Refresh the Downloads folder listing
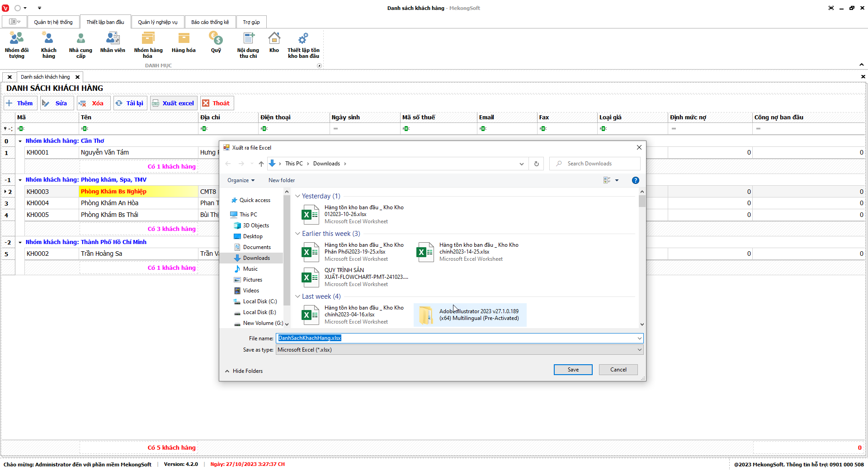 536,164
